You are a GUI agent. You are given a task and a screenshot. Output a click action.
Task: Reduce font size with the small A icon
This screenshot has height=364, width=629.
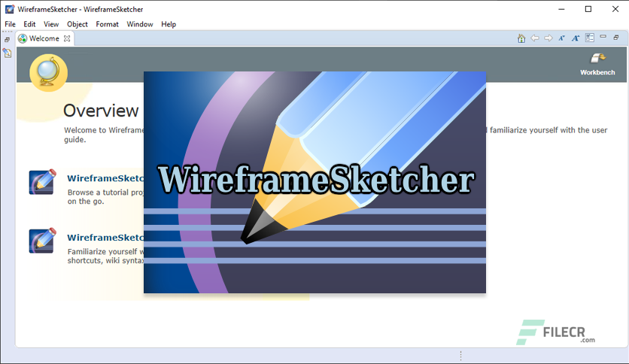561,38
